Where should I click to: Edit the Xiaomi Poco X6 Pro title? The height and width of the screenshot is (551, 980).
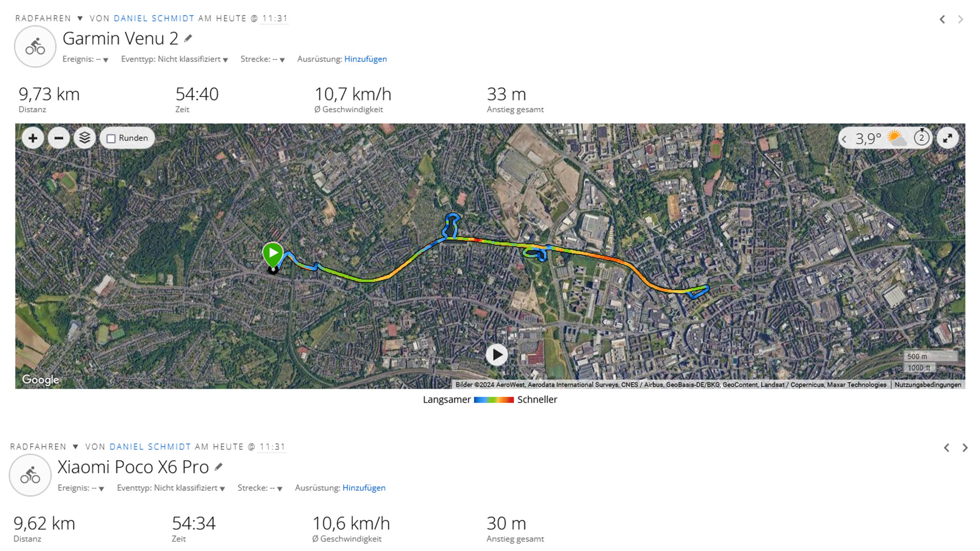coord(218,467)
